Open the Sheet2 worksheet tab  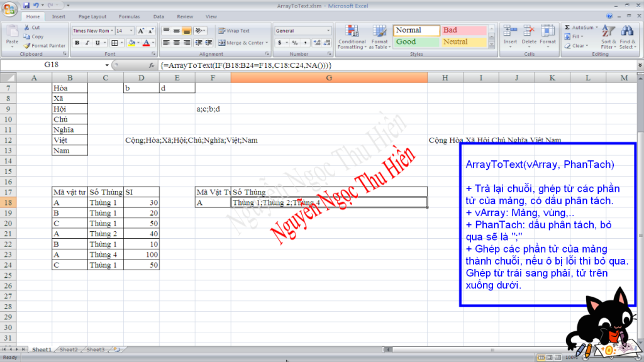pyautogui.click(x=69, y=349)
